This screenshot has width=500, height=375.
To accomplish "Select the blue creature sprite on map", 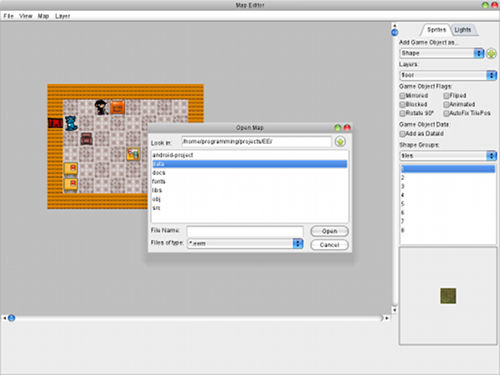I will (x=71, y=123).
